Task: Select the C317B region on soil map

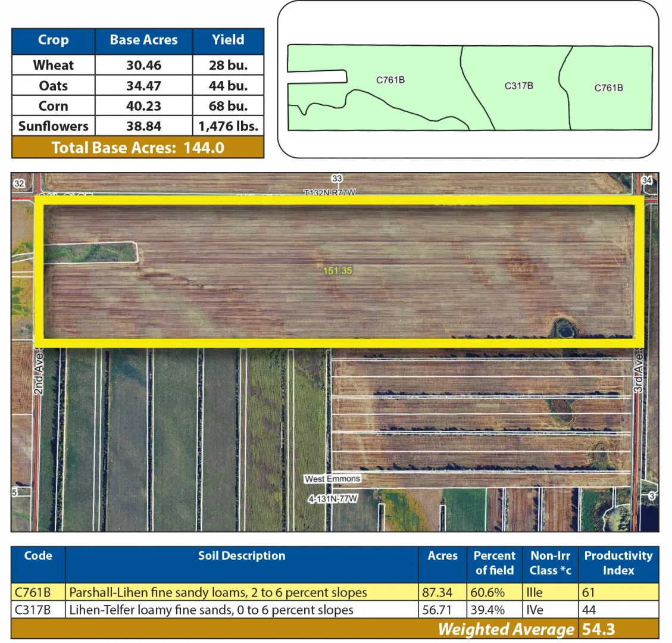Action: click(518, 86)
